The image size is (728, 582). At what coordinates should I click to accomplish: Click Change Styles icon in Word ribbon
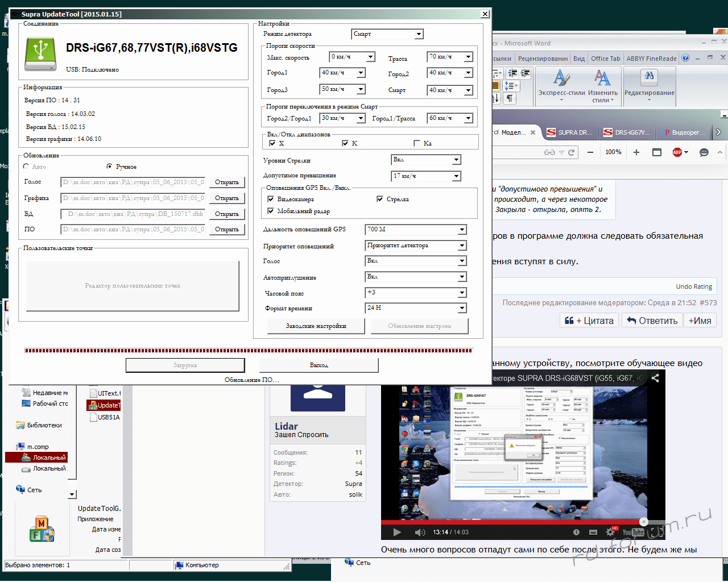click(602, 78)
